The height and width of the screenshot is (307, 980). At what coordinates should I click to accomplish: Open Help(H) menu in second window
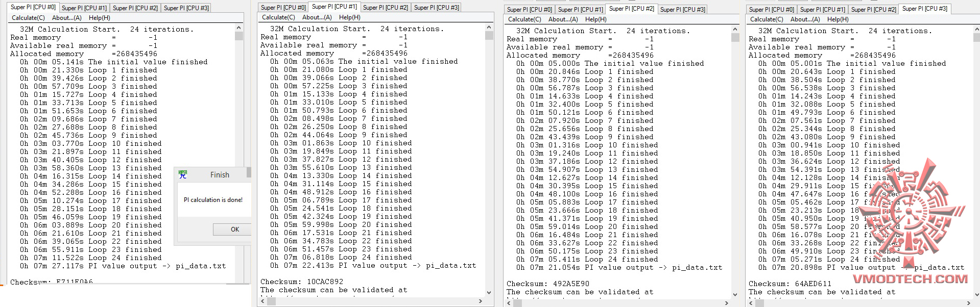coord(350,17)
